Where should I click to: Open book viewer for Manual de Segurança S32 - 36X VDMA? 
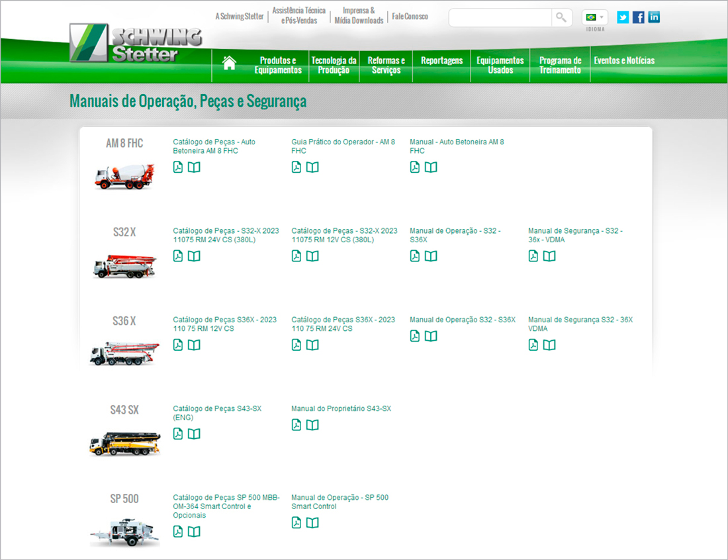click(549, 345)
